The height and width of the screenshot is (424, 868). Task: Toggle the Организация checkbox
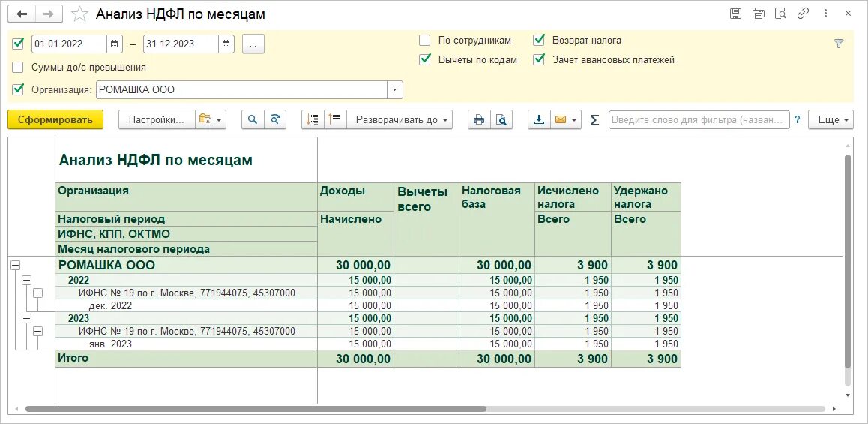coord(18,89)
